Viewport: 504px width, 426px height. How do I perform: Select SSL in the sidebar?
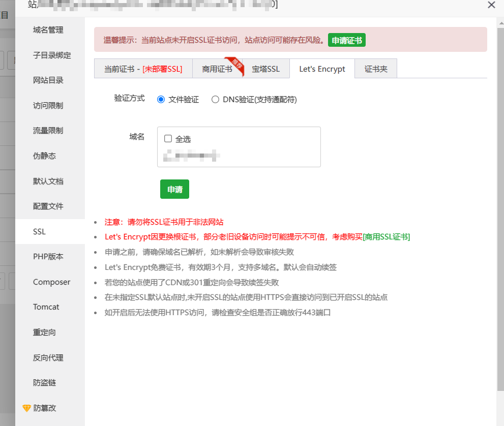50,232
